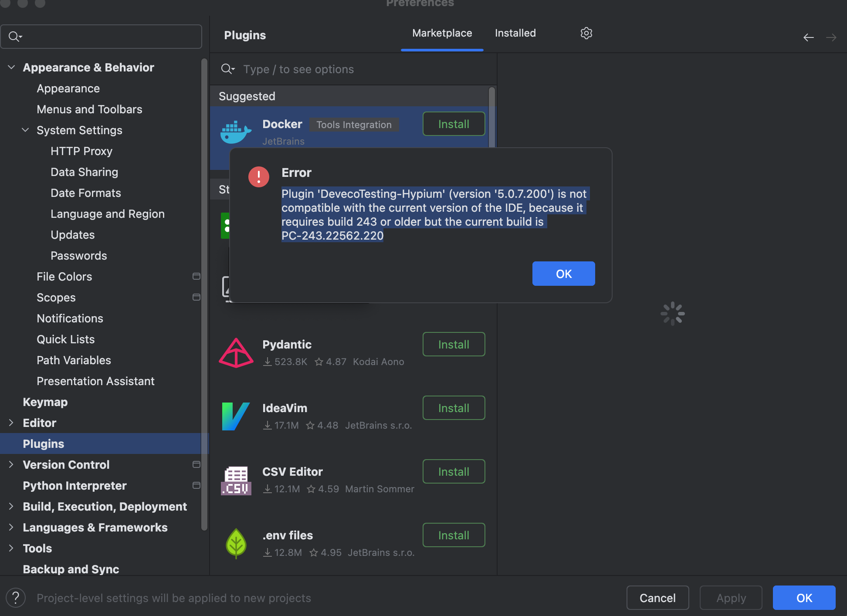Screen dimensions: 847x616
Task: Focus the plugin marketplace search field
Action: 353,69
